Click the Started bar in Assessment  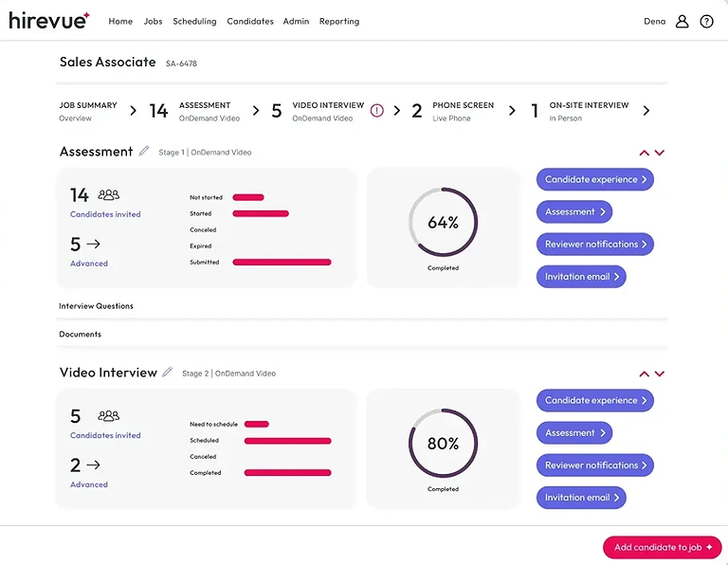click(x=261, y=213)
